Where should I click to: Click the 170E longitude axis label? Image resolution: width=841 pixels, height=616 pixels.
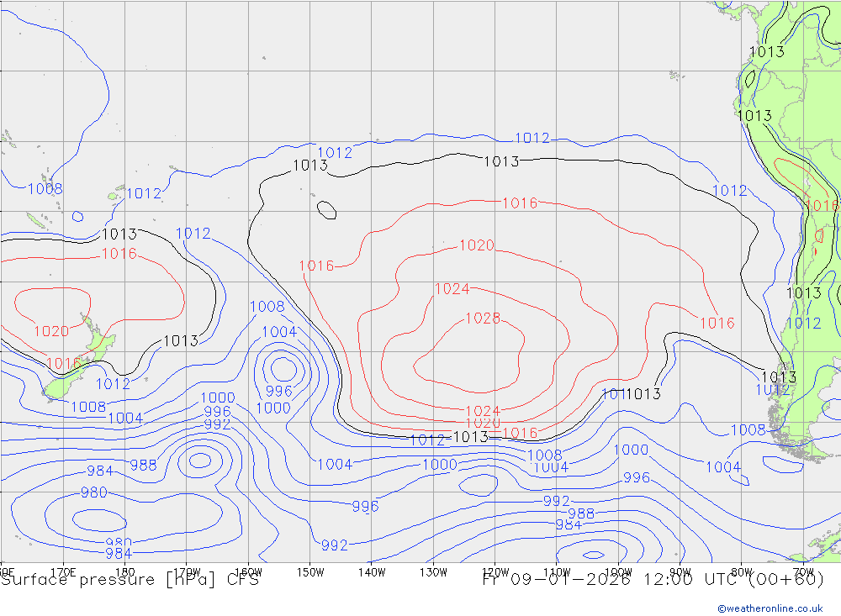[x=63, y=571]
